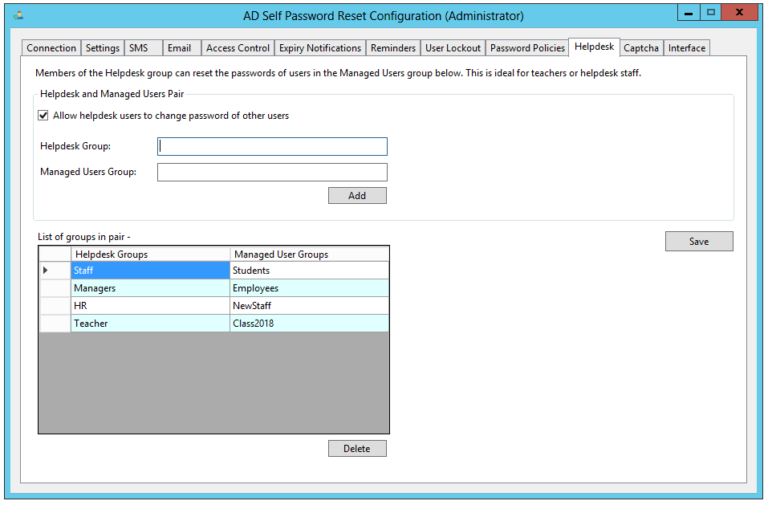
Task: Click the row header for Teacher row
Action: click(55, 323)
